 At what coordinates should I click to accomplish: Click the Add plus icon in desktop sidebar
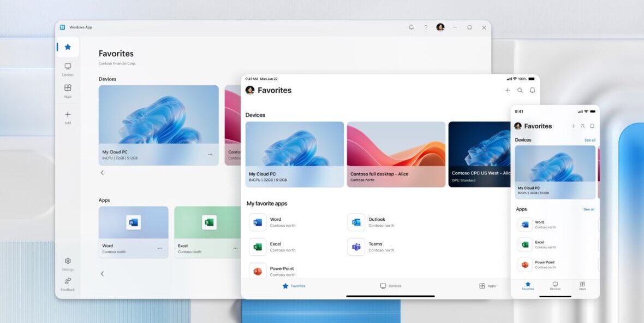click(x=68, y=114)
